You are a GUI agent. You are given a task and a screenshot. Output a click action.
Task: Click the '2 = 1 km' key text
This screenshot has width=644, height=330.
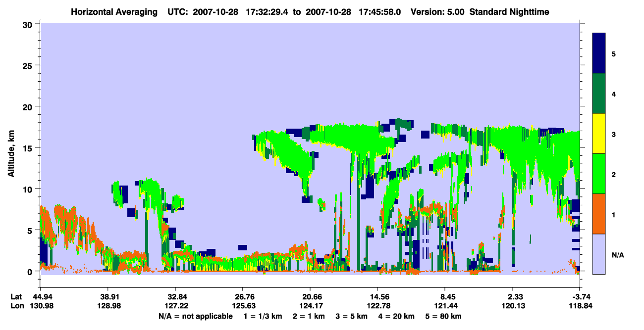[x=309, y=316]
